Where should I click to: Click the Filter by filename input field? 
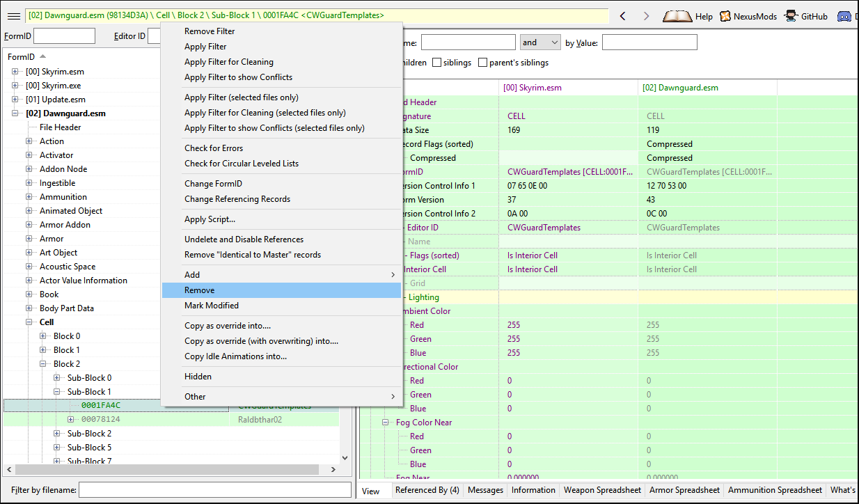tap(214, 490)
